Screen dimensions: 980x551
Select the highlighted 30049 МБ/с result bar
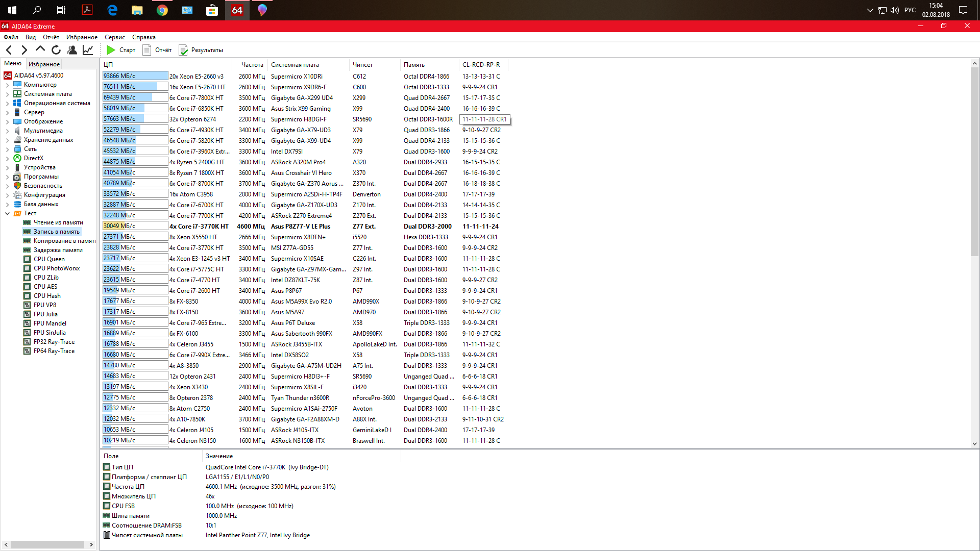(x=135, y=226)
